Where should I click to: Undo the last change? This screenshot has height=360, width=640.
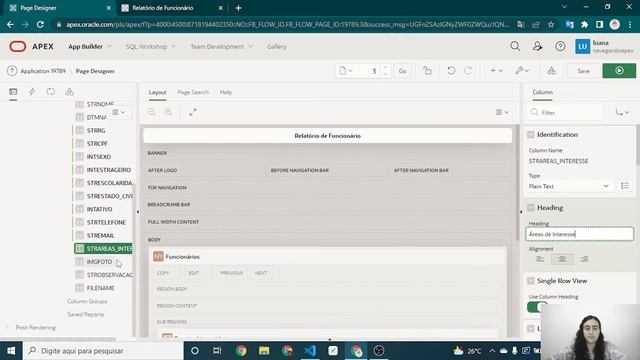(451, 71)
